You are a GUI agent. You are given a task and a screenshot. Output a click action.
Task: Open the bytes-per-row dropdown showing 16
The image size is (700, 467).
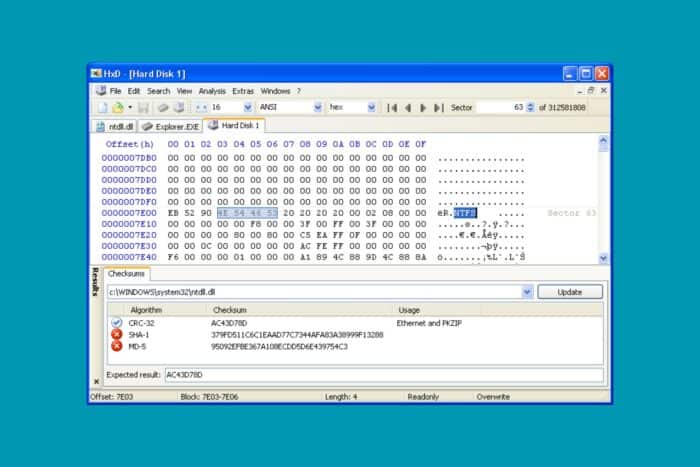click(245, 107)
